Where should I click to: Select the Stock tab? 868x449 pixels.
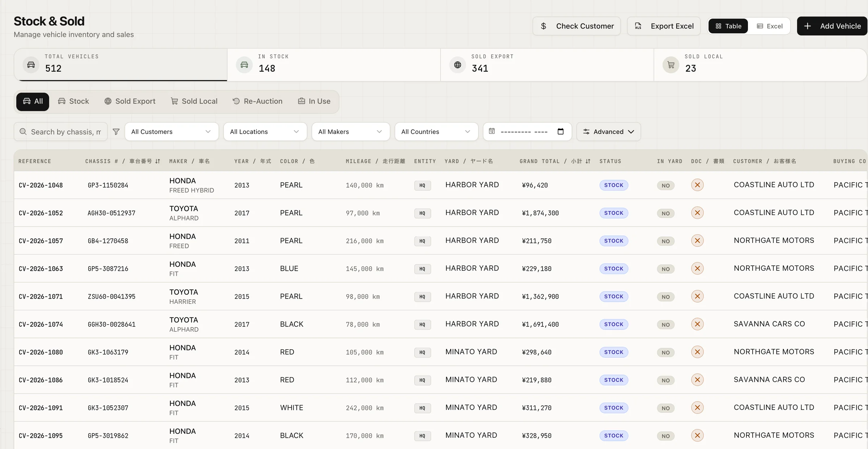pos(73,102)
